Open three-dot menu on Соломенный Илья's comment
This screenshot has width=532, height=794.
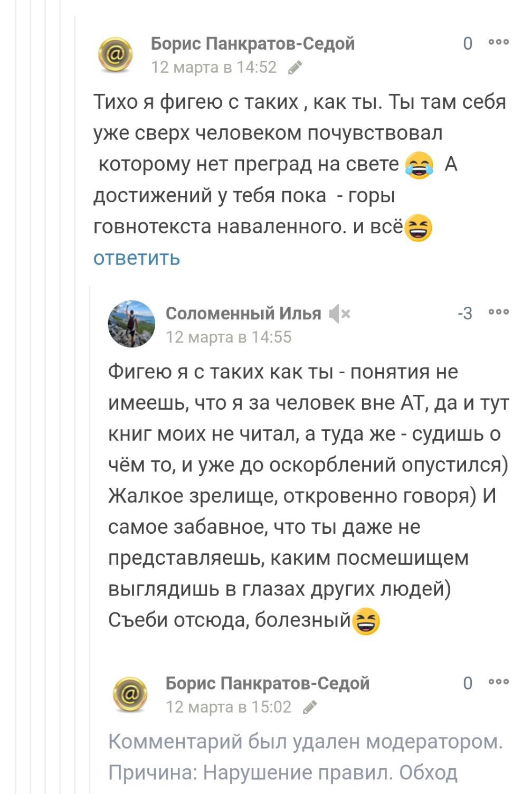[x=499, y=313]
